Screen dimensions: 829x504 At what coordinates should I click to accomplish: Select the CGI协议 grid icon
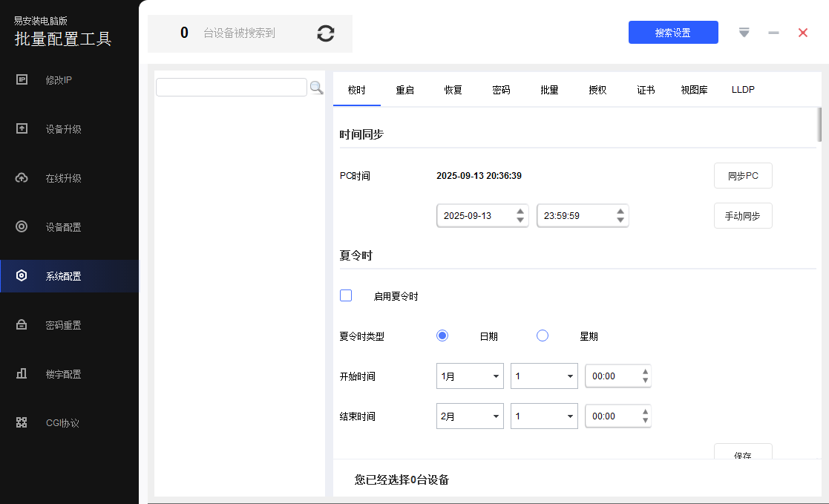coord(22,423)
